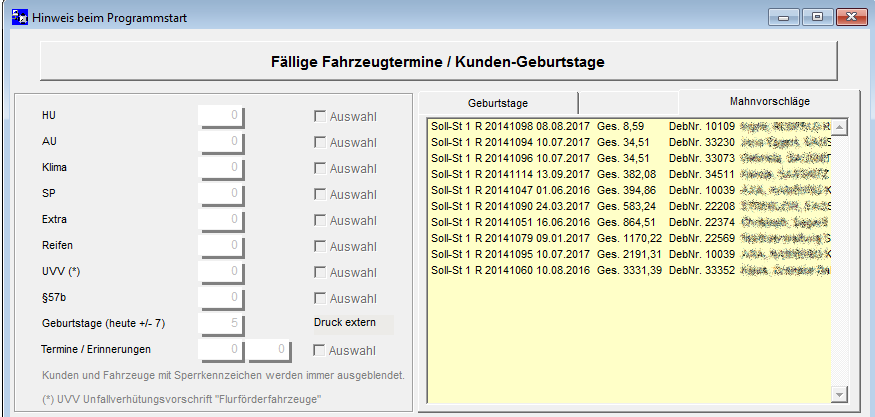875x417 pixels.
Task: Check the Auswahl box for Extra
Action: 320,221
